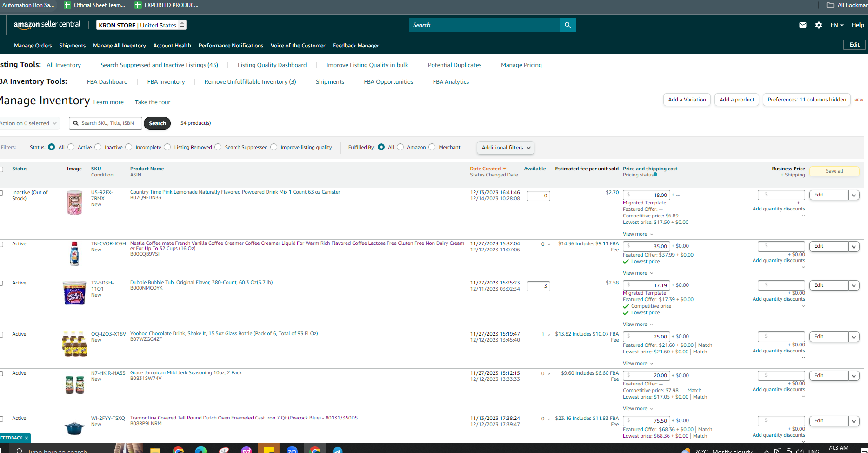
Task: Open the Grace Jerk Seasoning product thumbnail
Action: [x=74, y=384]
